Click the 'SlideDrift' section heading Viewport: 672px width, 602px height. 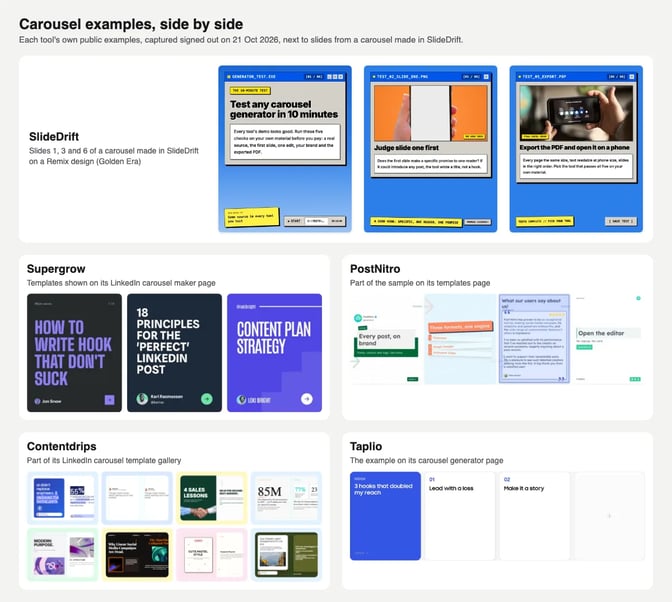[x=54, y=137]
